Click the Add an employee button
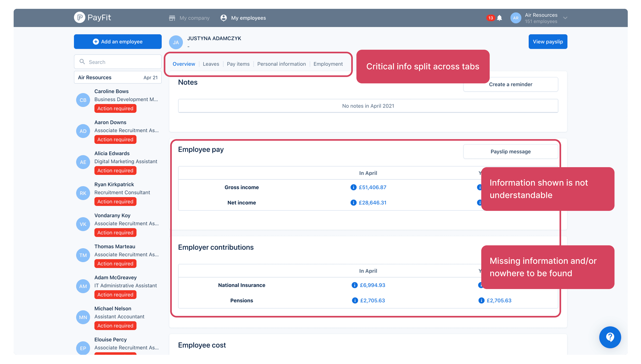This screenshot has width=641, height=364. [x=118, y=42]
